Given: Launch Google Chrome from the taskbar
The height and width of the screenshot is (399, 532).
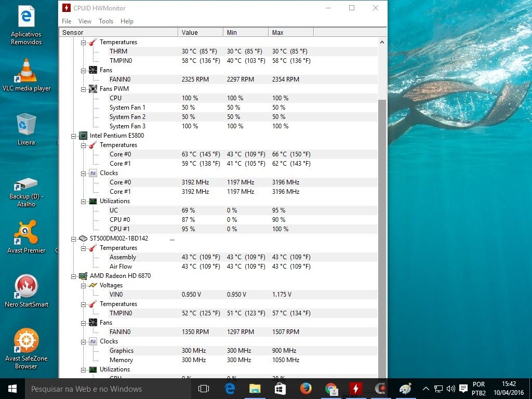Looking at the screenshot, I should (x=331, y=389).
